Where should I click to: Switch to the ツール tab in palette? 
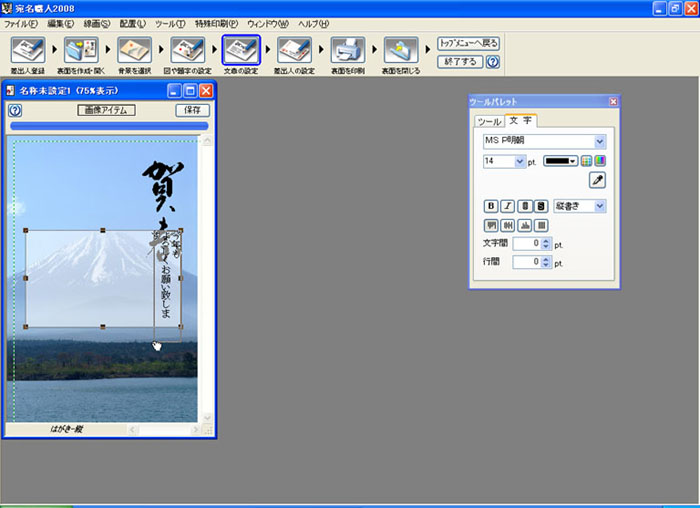(x=489, y=121)
